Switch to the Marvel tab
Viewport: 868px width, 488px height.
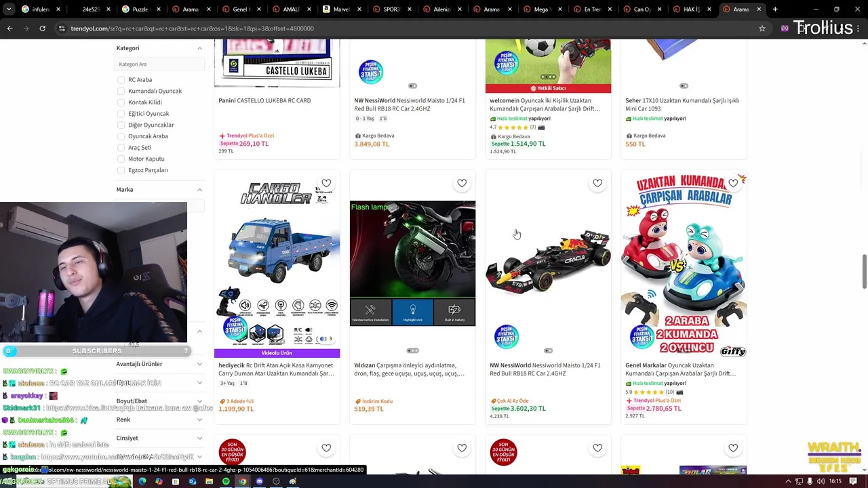[341, 9]
